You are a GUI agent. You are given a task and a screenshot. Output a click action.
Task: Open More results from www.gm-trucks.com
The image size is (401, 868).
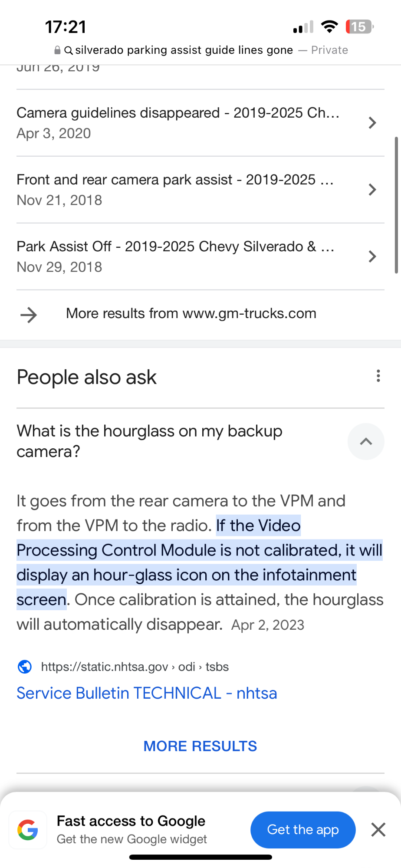(191, 313)
